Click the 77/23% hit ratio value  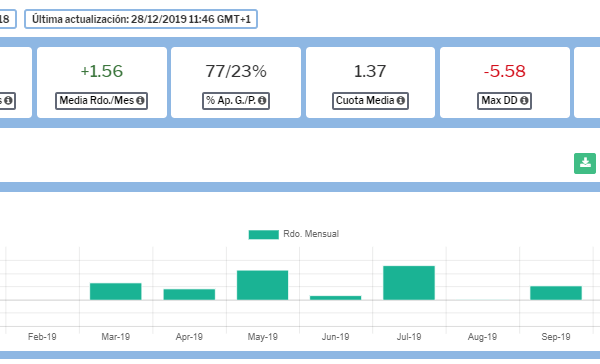[236, 71]
